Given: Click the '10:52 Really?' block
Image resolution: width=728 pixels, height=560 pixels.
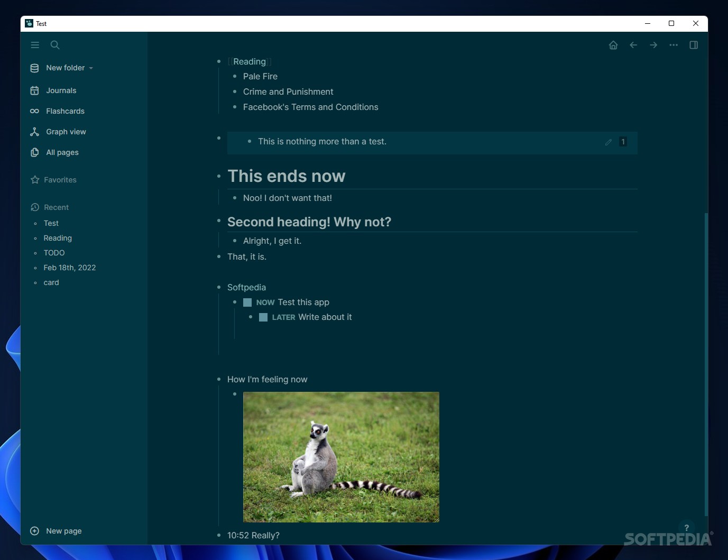Looking at the screenshot, I should pyautogui.click(x=253, y=535).
